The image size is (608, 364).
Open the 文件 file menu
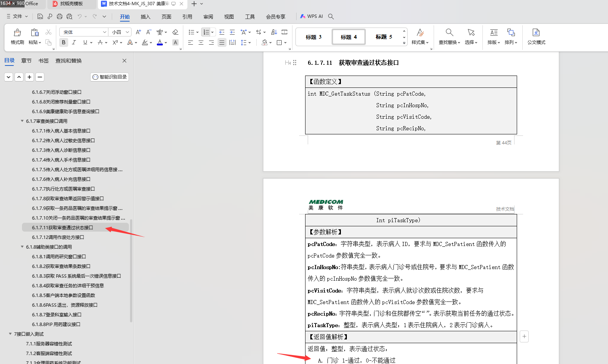click(x=17, y=16)
